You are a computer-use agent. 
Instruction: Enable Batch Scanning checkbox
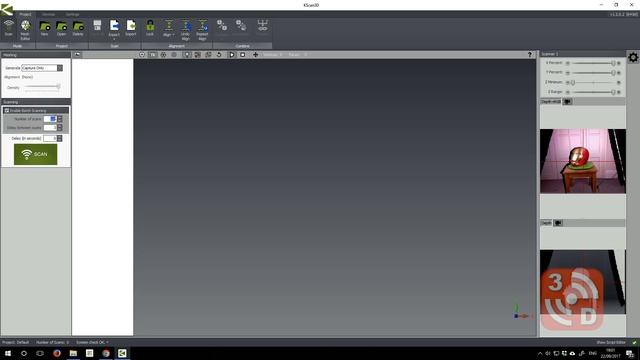pos(7,111)
